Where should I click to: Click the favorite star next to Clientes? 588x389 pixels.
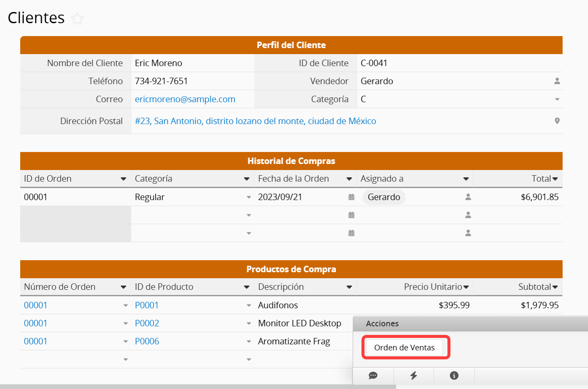tap(77, 18)
